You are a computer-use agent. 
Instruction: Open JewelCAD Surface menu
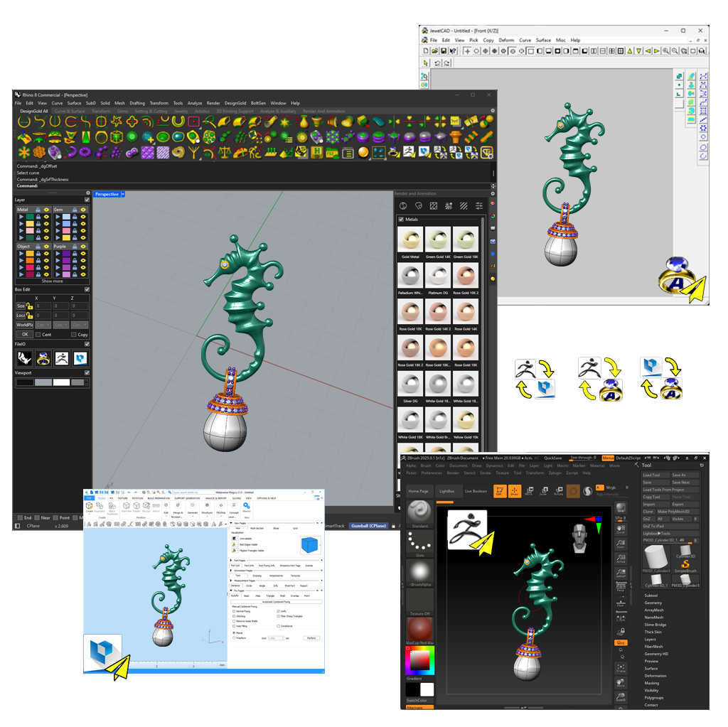[543, 41]
